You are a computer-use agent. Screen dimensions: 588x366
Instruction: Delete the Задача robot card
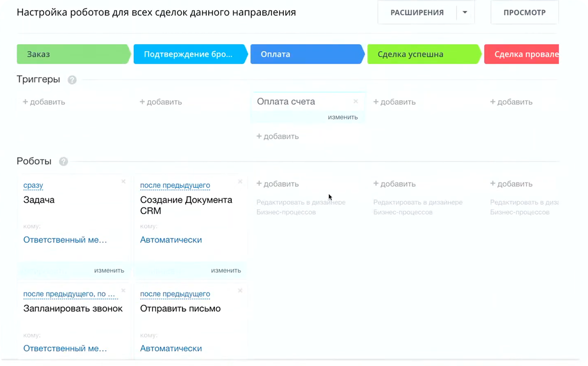pos(123,181)
